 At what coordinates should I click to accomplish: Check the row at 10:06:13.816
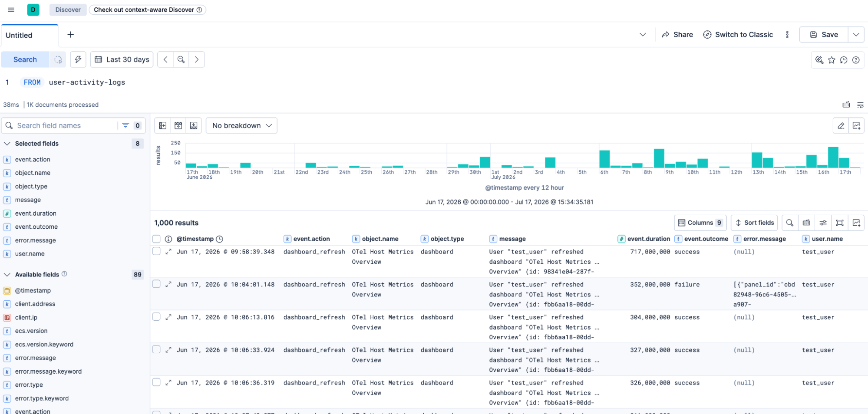157,317
